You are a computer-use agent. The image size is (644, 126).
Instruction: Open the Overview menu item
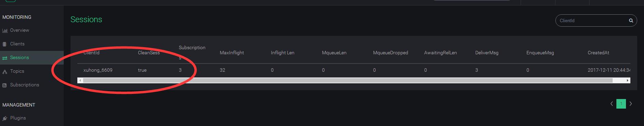point(19,30)
